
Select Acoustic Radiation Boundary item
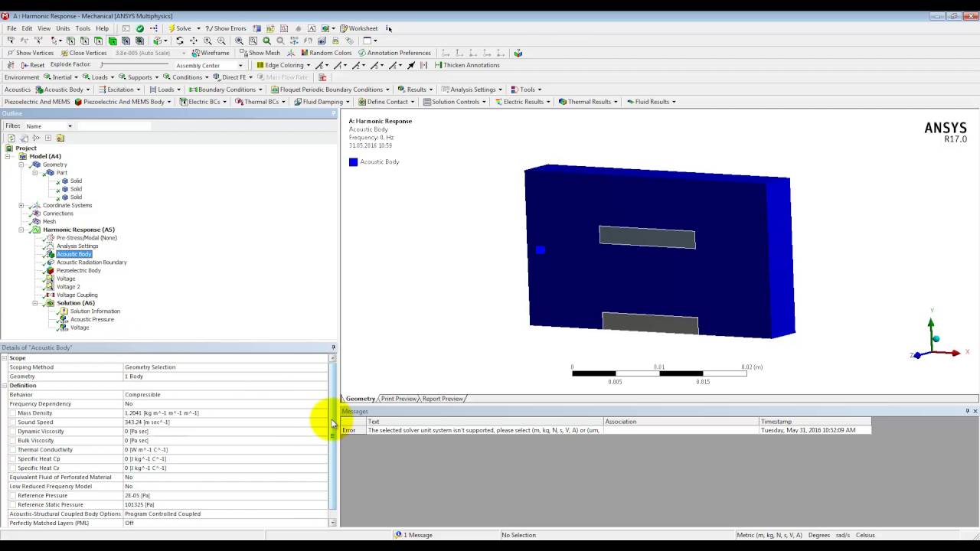pos(91,262)
